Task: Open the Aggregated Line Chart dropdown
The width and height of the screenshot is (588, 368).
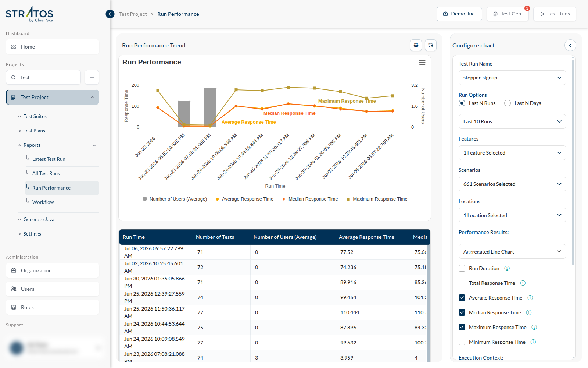Action: (x=512, y=252)
